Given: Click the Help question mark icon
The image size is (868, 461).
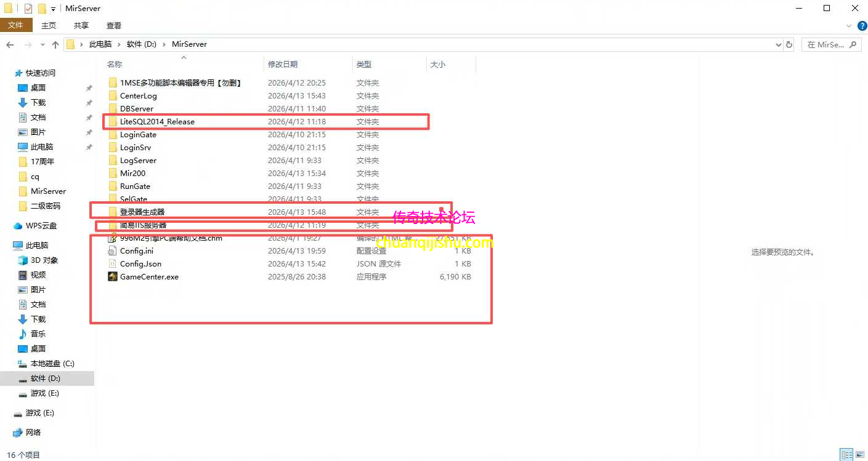Looking at the screenshot, I should point(861,26).
